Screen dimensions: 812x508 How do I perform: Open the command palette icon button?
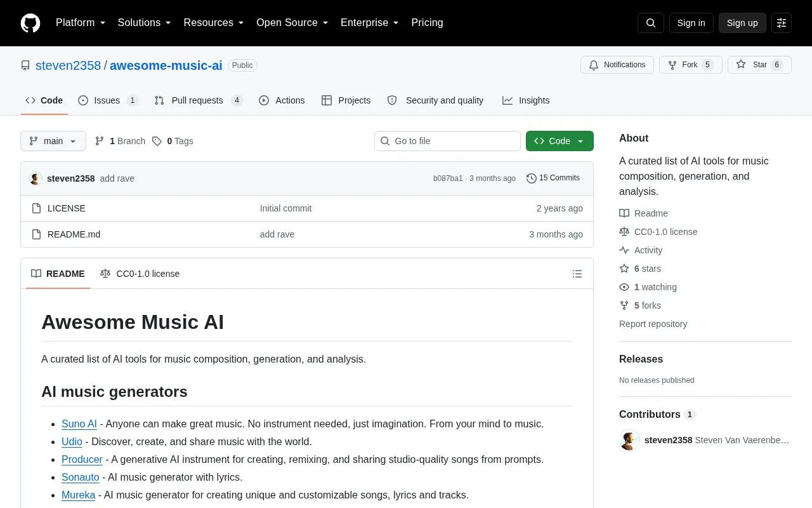(x=782, y=23)
